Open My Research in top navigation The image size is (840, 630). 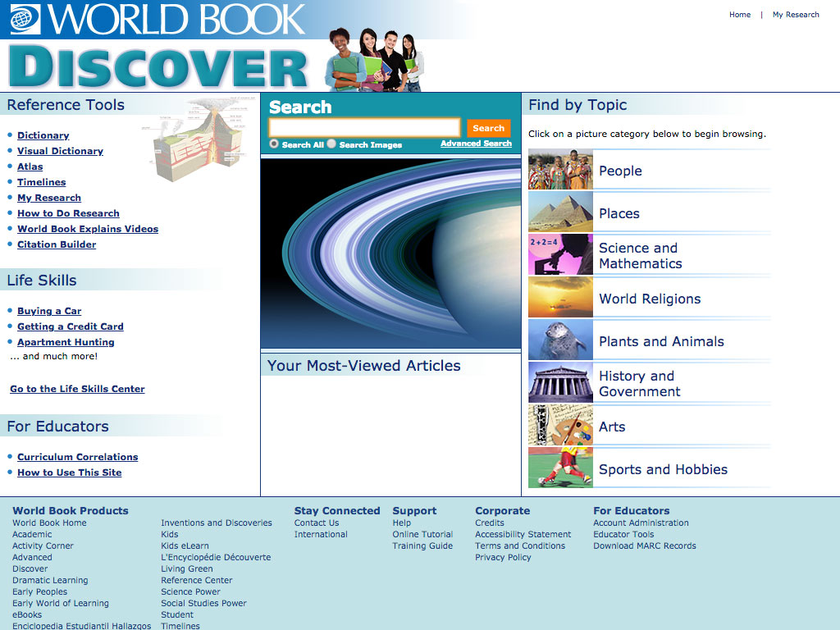[x=796, y=15]
